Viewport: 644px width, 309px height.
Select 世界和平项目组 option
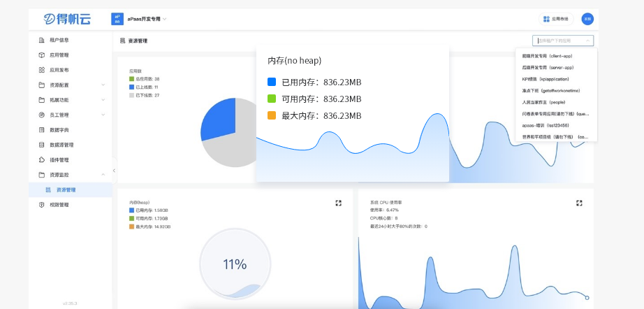[x=556, y=136]
